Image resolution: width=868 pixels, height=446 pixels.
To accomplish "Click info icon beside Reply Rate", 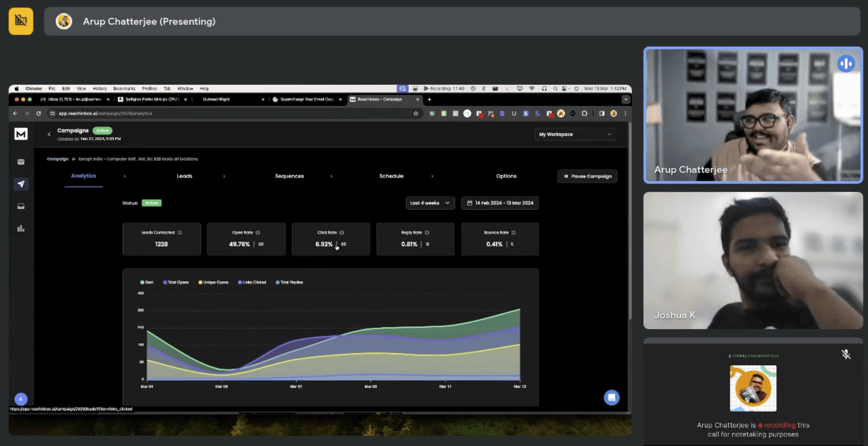I will (427, 232).
